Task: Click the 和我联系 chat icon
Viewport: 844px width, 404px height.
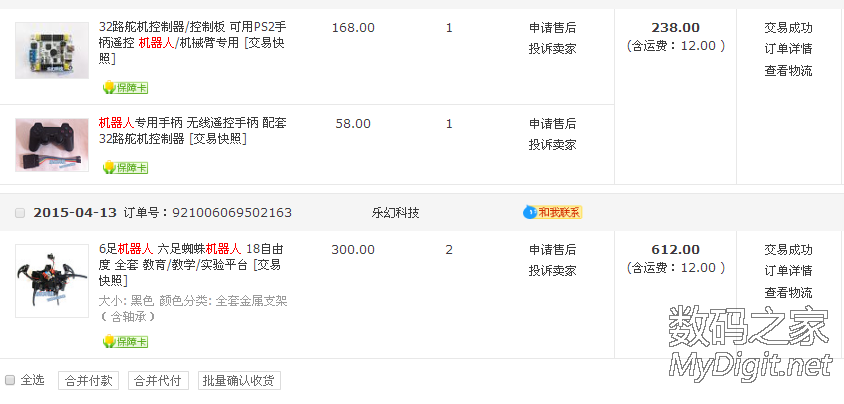Action: point(553,212)
